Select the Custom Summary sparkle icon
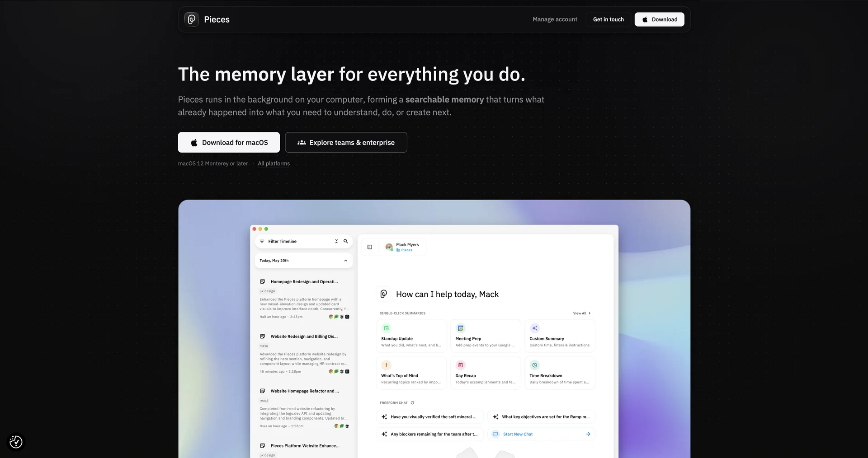Image resolution: width=868 pixels, height=458 pixels. [534, 328]
